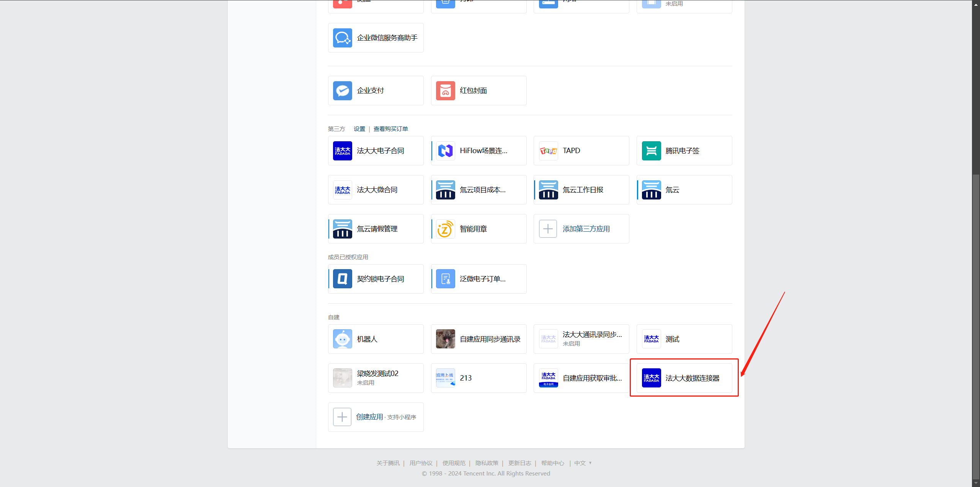Click the 添加第三方应用 link text
This screenshot has width=980, height=487.
pos(586,229)
